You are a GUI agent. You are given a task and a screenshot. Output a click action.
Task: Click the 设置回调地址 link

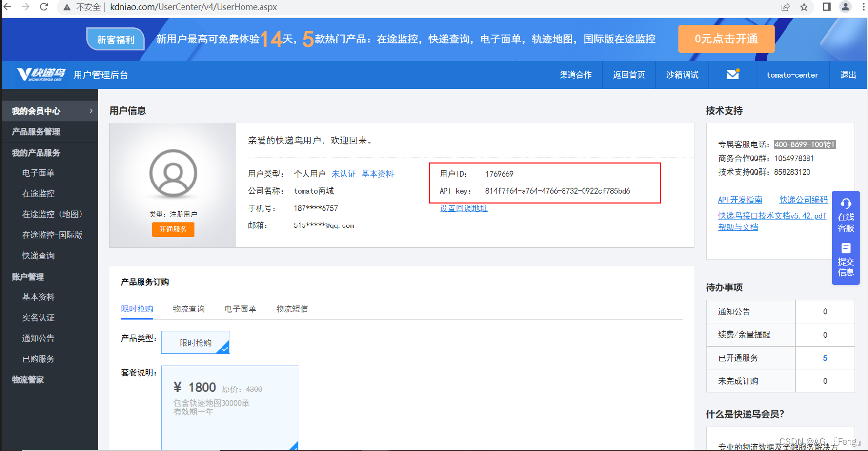pos(464,208)
